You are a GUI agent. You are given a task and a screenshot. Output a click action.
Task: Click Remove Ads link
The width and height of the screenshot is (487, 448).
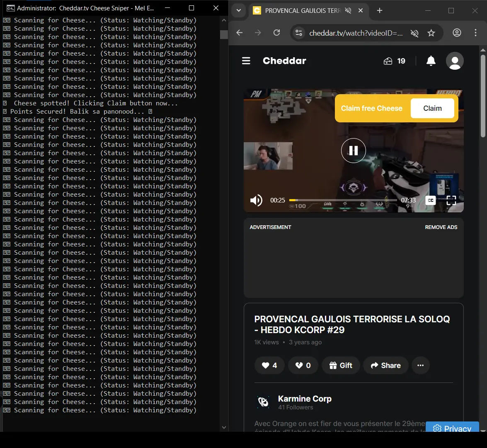(441, 227)
